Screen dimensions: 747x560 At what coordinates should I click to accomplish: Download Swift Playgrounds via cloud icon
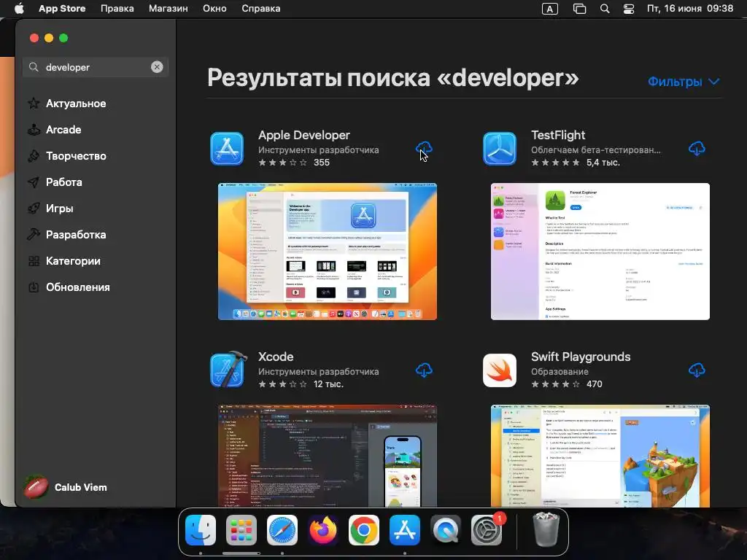point(697,370)
